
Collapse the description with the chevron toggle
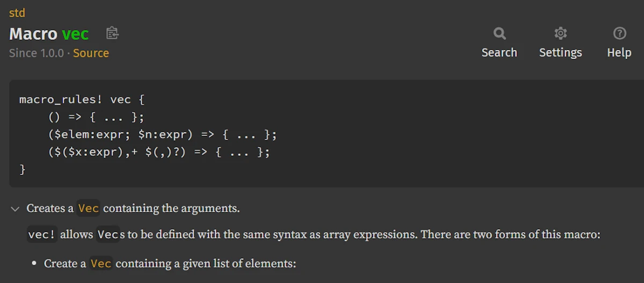coord(16,208)
